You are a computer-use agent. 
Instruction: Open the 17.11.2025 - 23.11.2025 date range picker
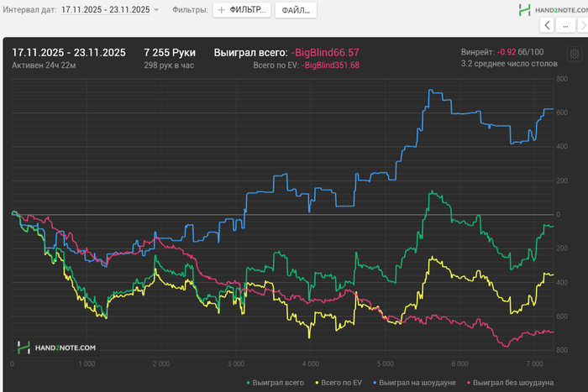(x=105, y=10)
